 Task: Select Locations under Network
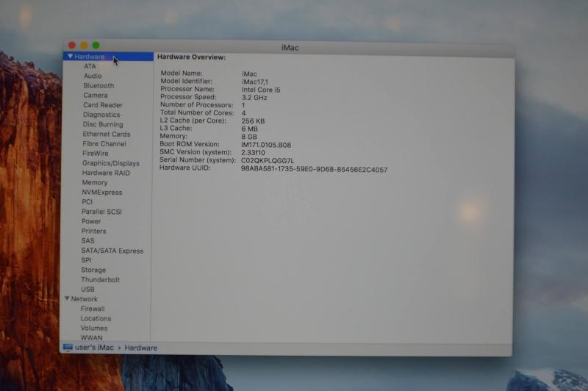pos(96,318)
